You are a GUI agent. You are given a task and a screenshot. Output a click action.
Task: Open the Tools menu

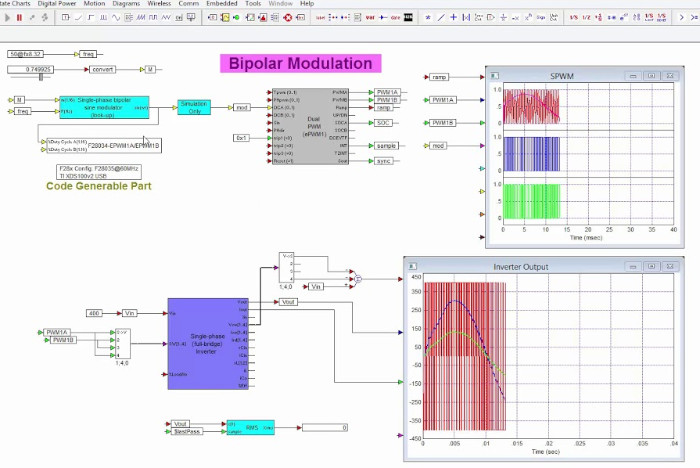click(253, 3)
